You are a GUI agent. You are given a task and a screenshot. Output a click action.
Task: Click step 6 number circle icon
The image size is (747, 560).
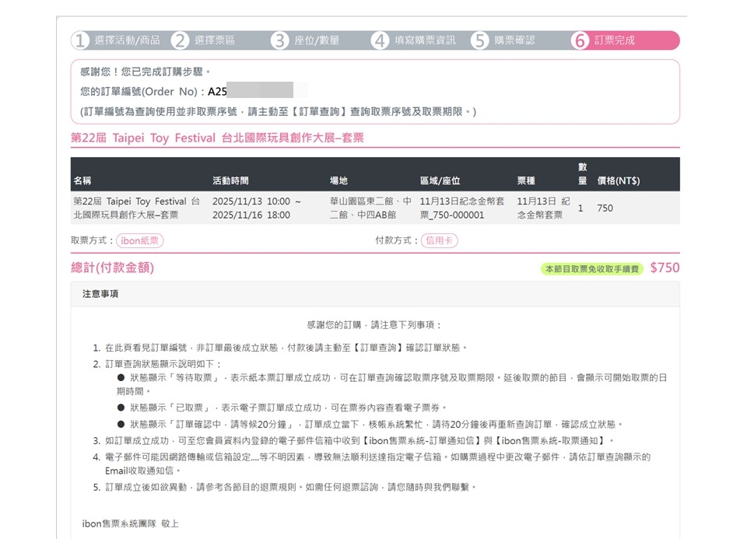(x=580, y=40)
